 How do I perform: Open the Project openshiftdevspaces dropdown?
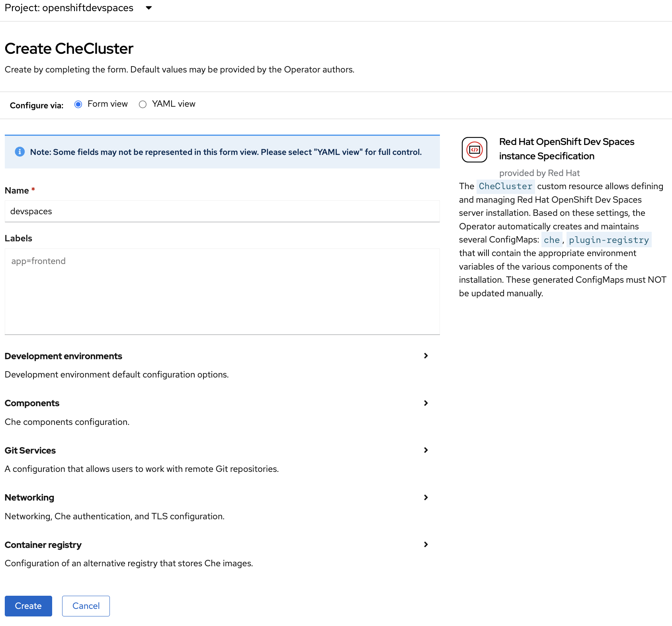[x=78, y=8]
